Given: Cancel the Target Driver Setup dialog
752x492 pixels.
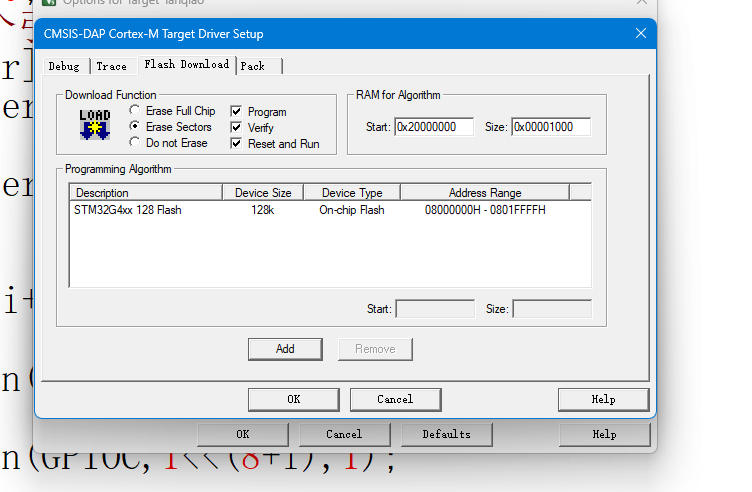Looking at the screenshot, I should pyautogui.click(x=395, y=399).
